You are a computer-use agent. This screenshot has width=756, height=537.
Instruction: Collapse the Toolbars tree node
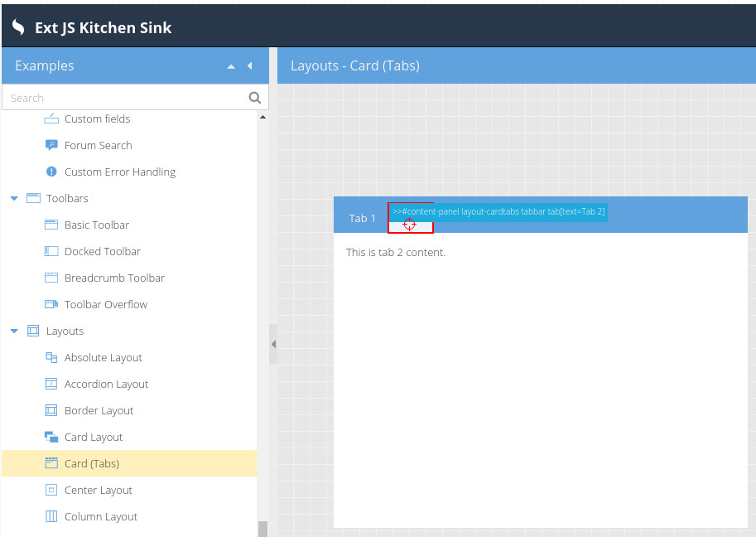pyautogui.click(x=14, y=199)
